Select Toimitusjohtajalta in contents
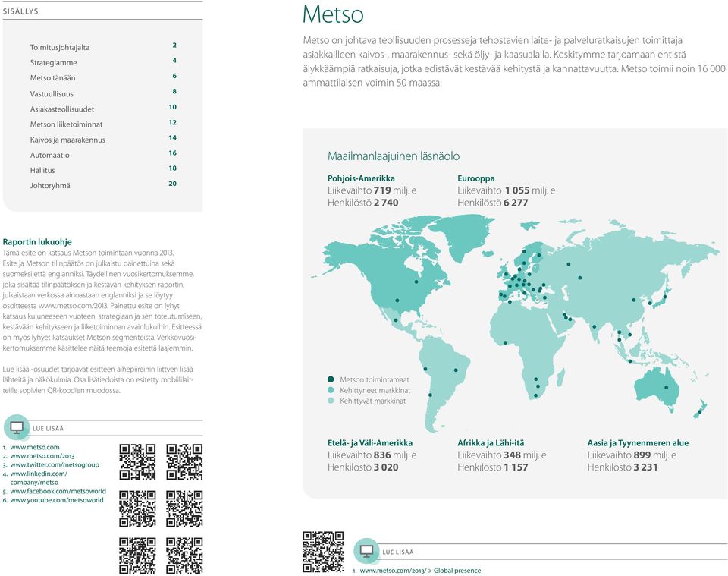 click(x=60, y=47)
